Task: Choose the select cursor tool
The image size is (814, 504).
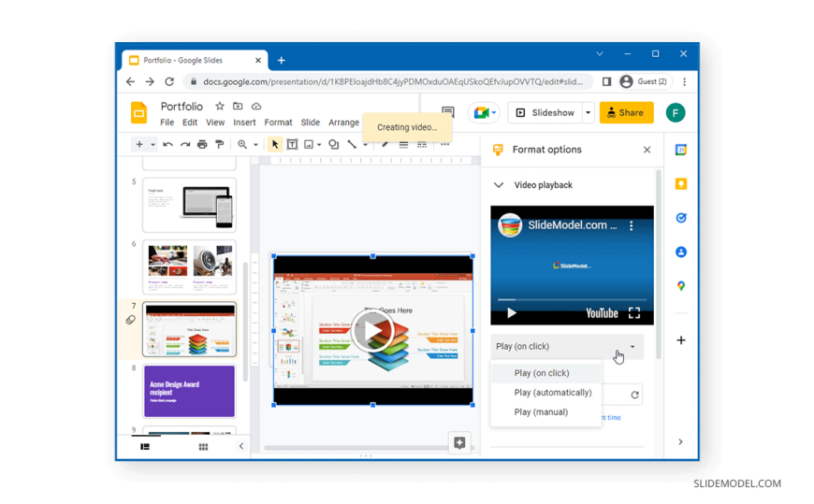Action: click(x=275, y=144)
